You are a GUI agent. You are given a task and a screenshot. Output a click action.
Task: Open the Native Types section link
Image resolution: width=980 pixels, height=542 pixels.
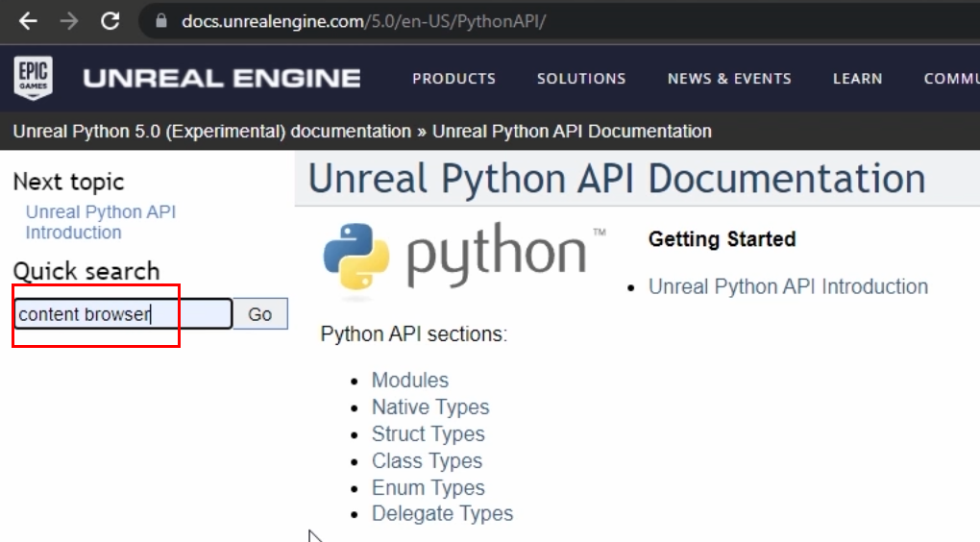(x=430, y=406)
